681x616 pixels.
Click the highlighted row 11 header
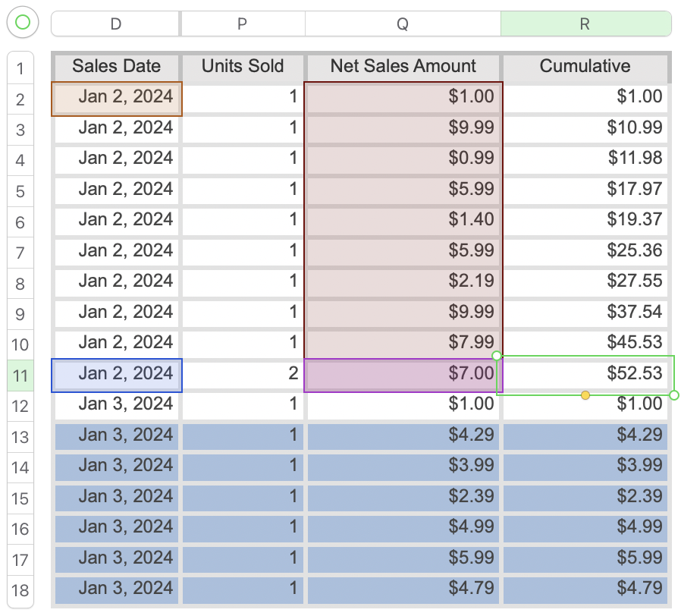click(x=20, y=376)
